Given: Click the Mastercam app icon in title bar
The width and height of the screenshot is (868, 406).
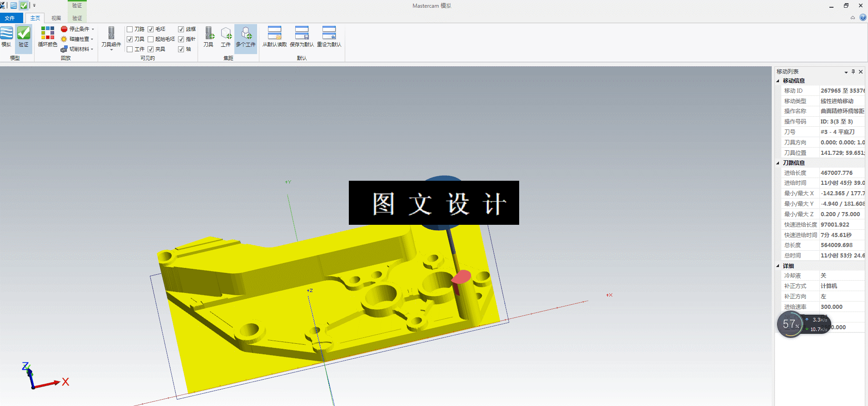Looking at the screenshot, I should coord(3,5).
